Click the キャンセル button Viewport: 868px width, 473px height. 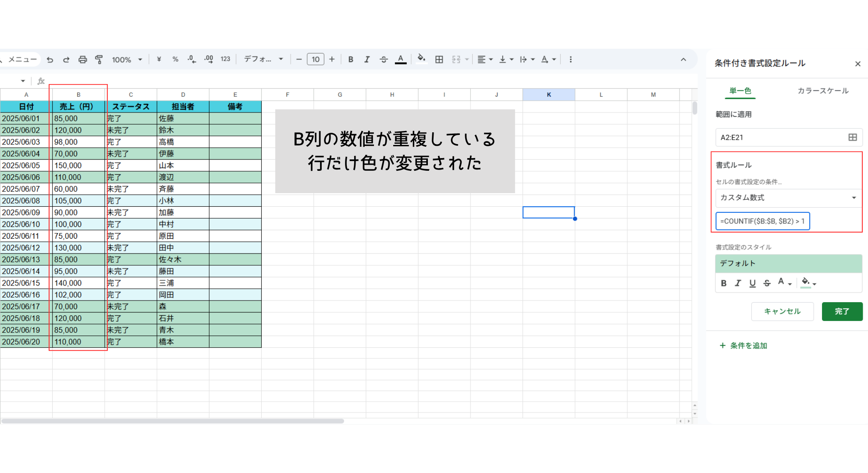pyautogui.click(x=783, y=311)
